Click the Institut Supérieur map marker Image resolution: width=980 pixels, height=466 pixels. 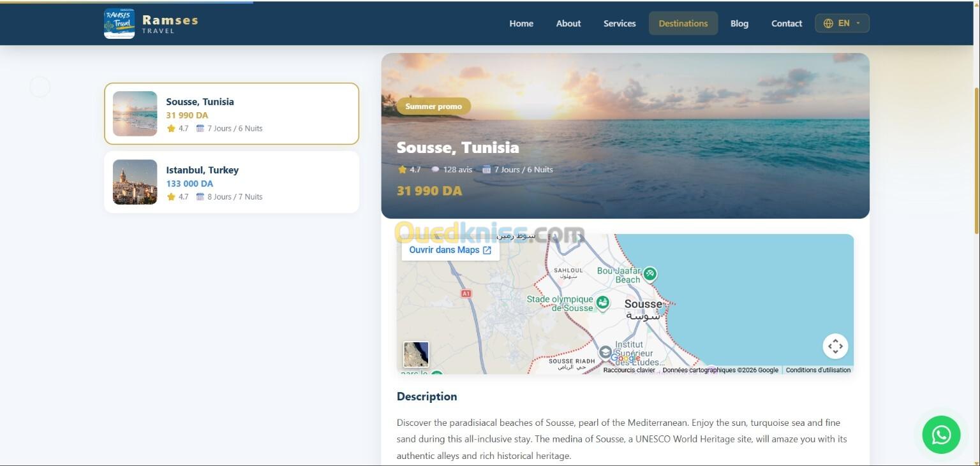(605, 352)
